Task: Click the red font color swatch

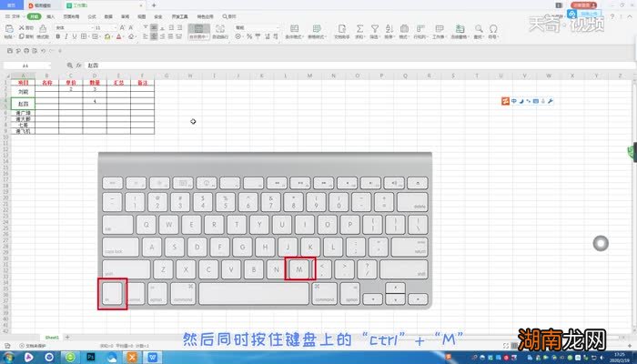Action: pos(118,36)
